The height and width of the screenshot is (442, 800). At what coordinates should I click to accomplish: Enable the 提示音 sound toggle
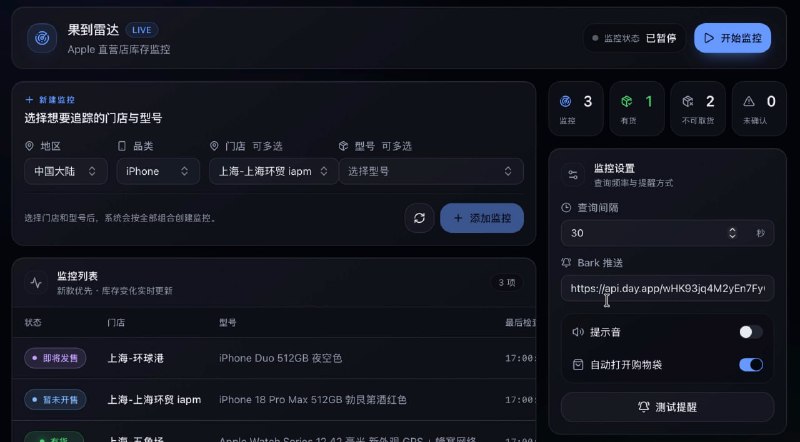[x=751, y=332]
